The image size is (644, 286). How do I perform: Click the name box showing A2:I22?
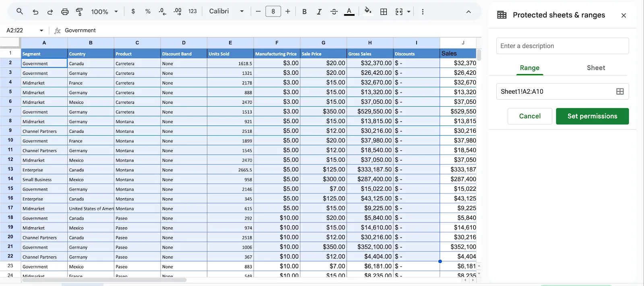coord(20,31)
